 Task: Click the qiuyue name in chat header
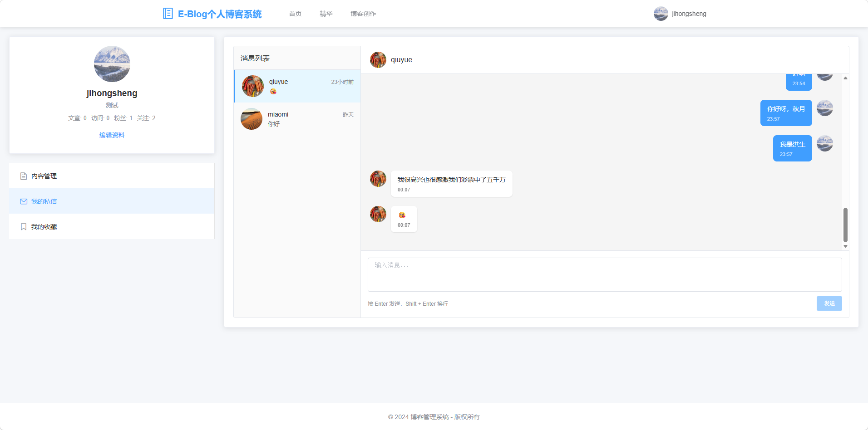[401, 60]
